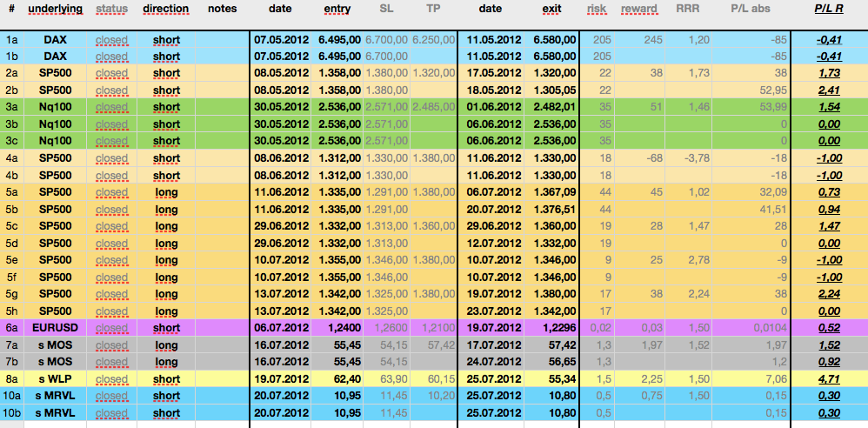This screenshot has width=868, height=428.
Task: Click exit date 20.07.2012 in row 5b
Action: [494, 210]
